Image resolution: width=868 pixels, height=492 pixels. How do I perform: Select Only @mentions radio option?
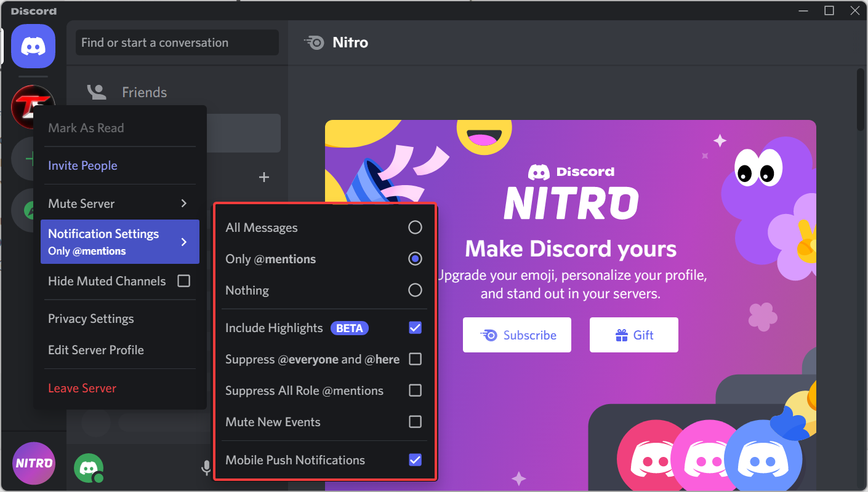416,259
